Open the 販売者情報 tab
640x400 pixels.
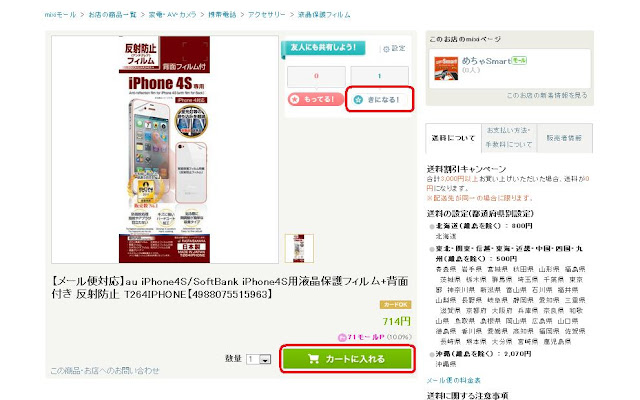[564, 138]
